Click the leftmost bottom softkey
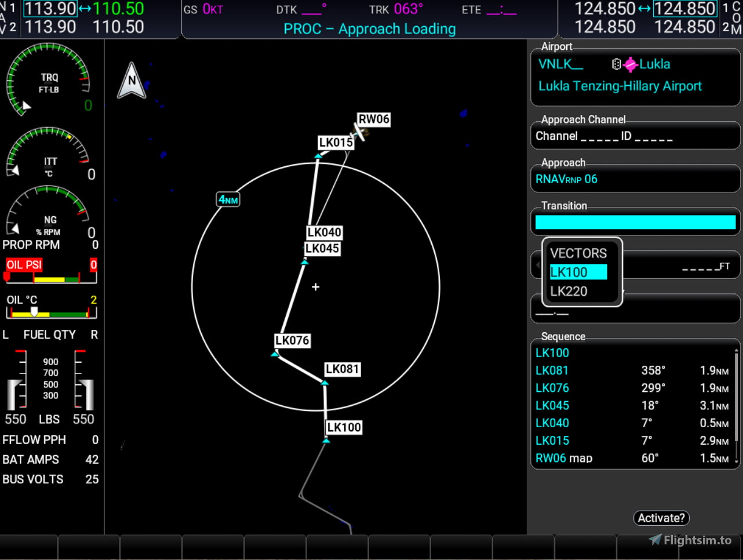Viewport: 743px width, 560px height. pyautogui.click(x=29, y=547)
